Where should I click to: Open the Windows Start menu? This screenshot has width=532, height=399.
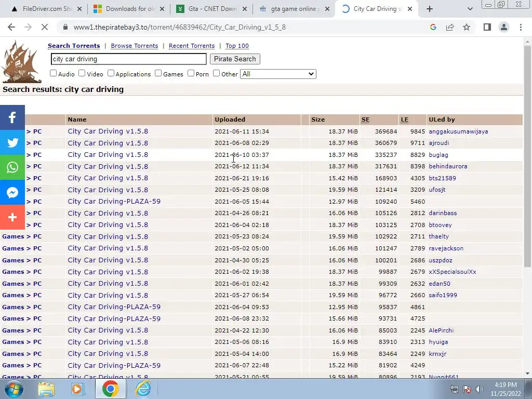14,389
